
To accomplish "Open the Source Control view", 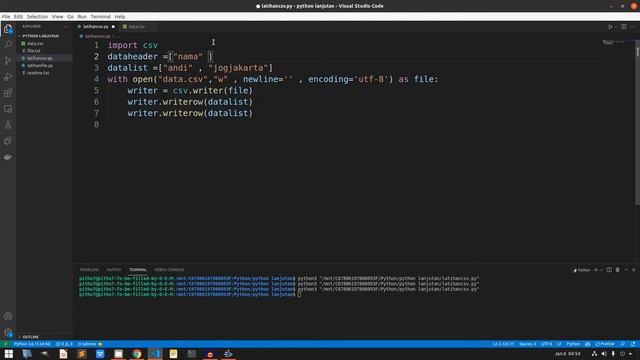I will [8, 61].
